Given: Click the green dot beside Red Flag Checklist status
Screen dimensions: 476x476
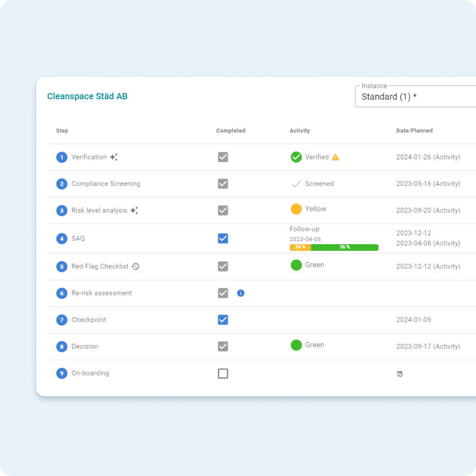Looking at the screenshot, I should click(295, 265).
